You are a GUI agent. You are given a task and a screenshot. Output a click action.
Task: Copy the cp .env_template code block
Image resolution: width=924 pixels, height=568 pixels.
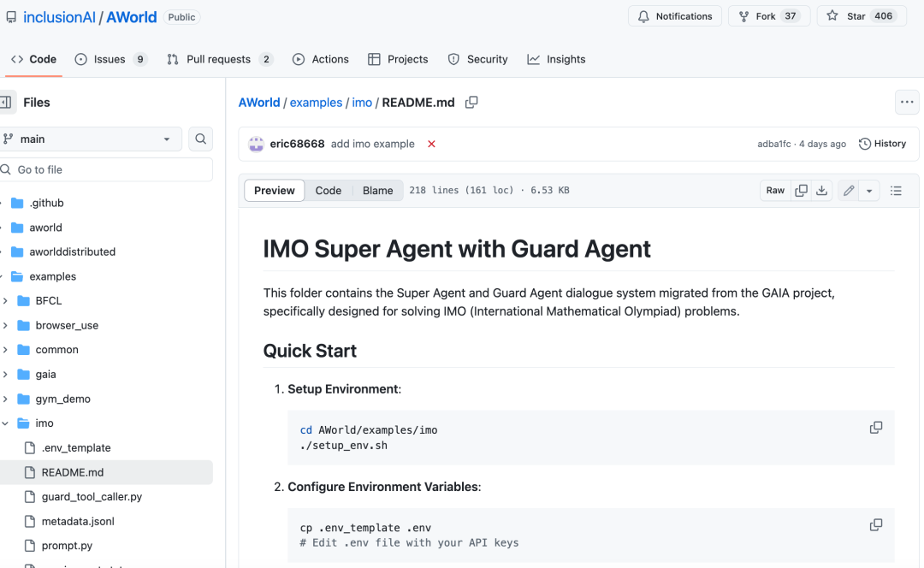tap(876, 525)
